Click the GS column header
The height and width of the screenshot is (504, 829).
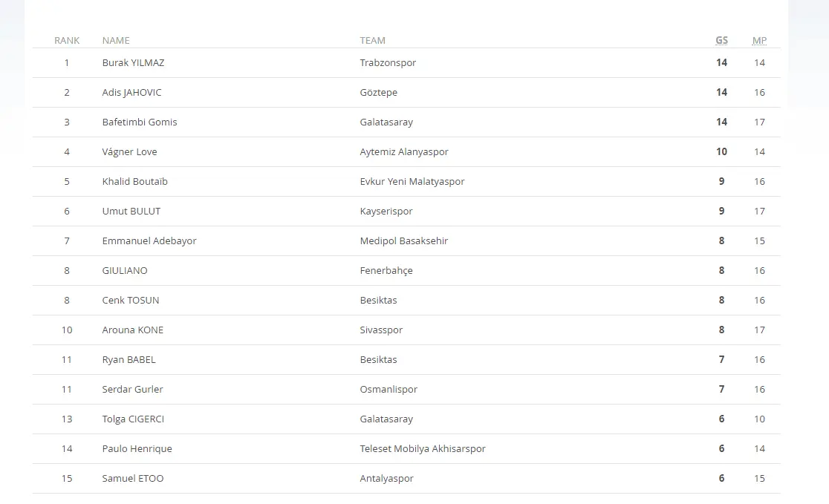pos(721,40)
